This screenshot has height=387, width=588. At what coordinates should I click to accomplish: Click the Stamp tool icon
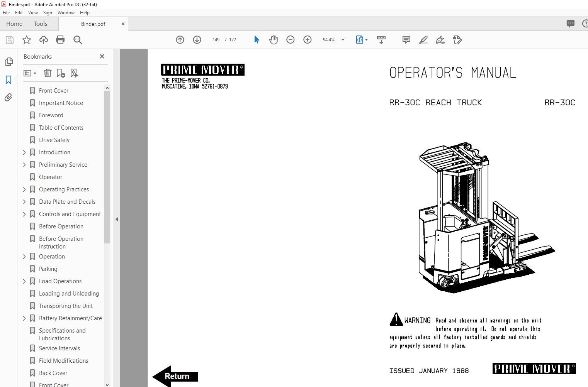(457, 40)
